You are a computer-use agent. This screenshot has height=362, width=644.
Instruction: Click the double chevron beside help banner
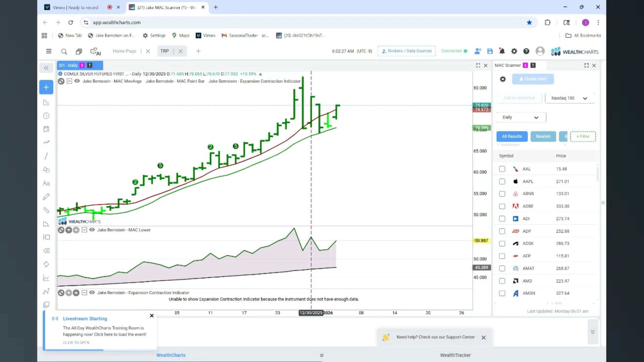coord(593,332)
